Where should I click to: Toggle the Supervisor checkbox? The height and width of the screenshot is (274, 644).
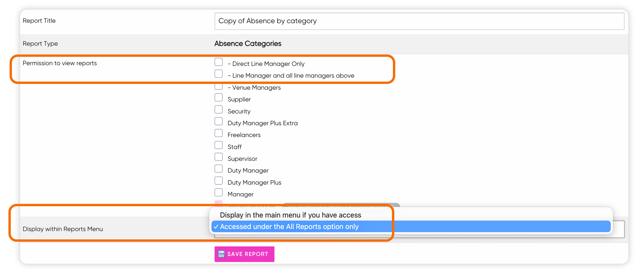click(219, 157)
